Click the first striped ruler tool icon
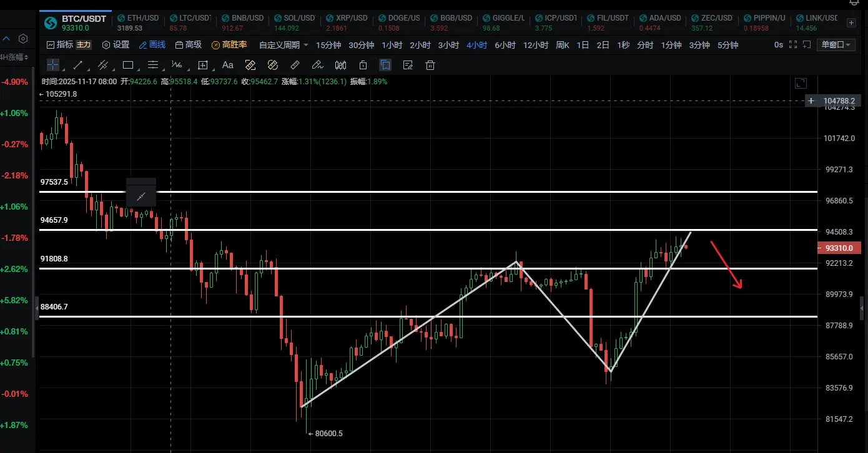868x453 pixels. pos(250,65)
